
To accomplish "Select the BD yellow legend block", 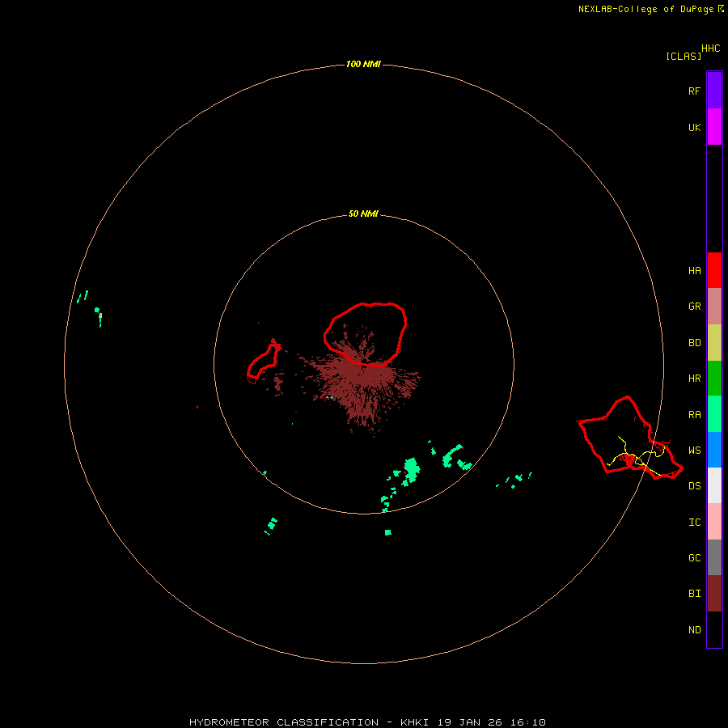I will pyautogui.click(x=714, y=343).
